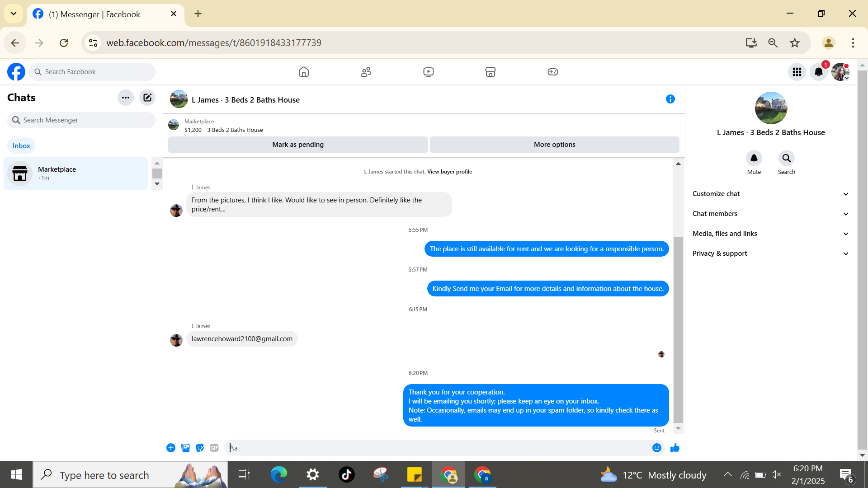Toggle conversation information panel icon

pyautogui.click(x=670, y=99)
